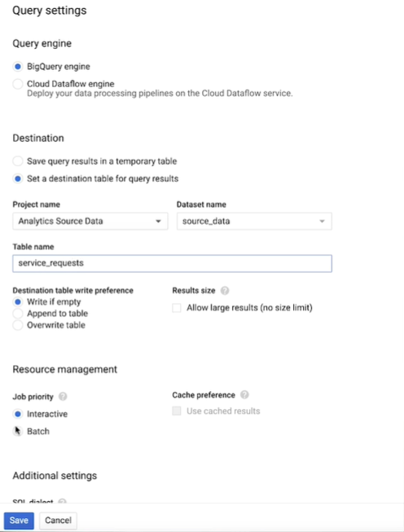Open the Job priority help icon
The image size is (404, 532).
pos(63,396)
